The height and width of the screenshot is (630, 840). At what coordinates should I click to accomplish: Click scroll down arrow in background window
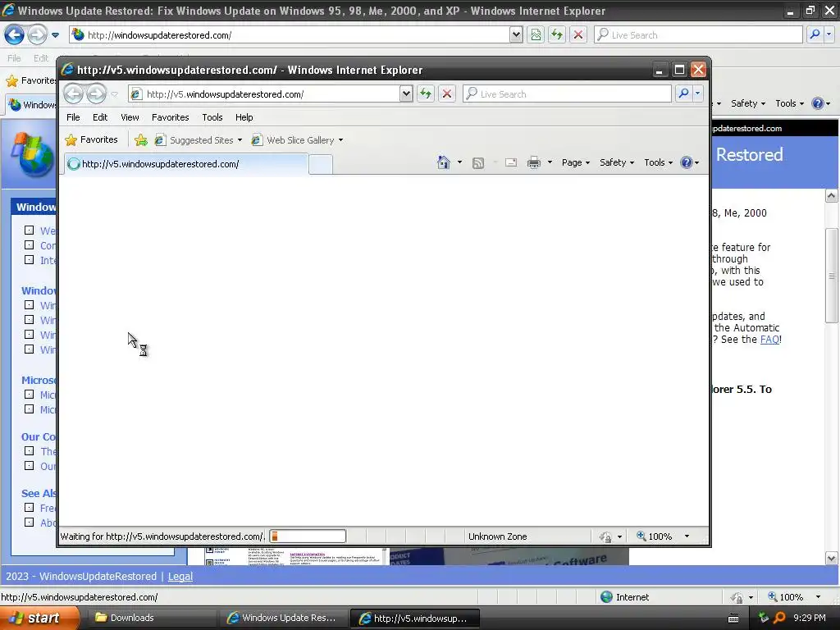tap(831, 558)
